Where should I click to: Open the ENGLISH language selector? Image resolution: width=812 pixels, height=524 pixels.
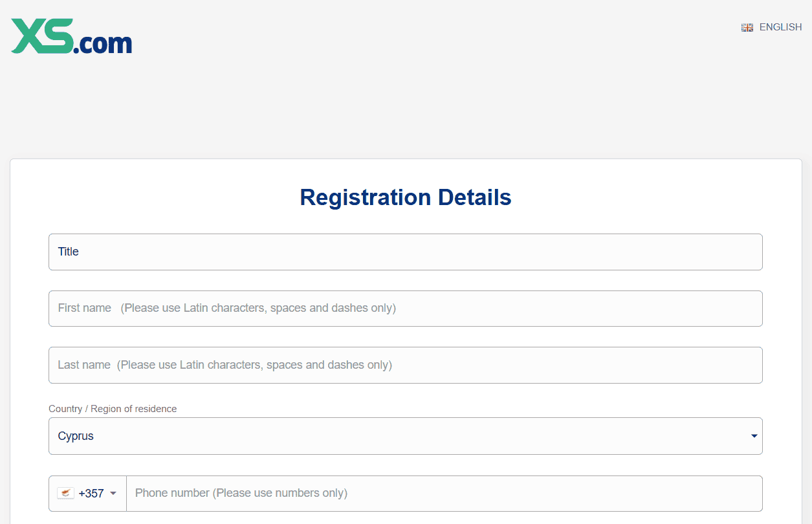[771, 27]
